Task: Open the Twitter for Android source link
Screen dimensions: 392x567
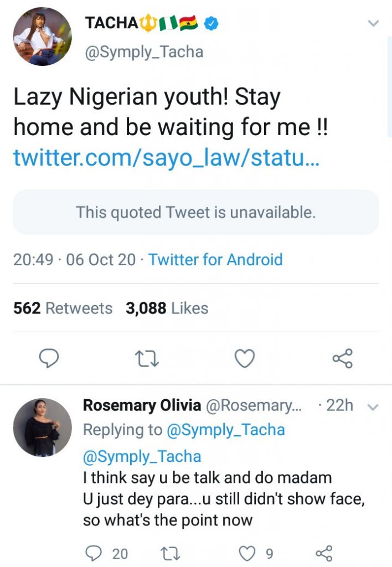Action: tap(215, 259)
